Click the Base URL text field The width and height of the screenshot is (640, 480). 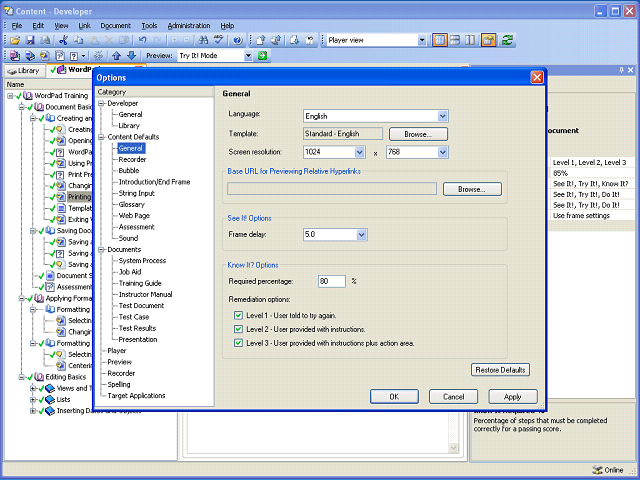[332, 189]
